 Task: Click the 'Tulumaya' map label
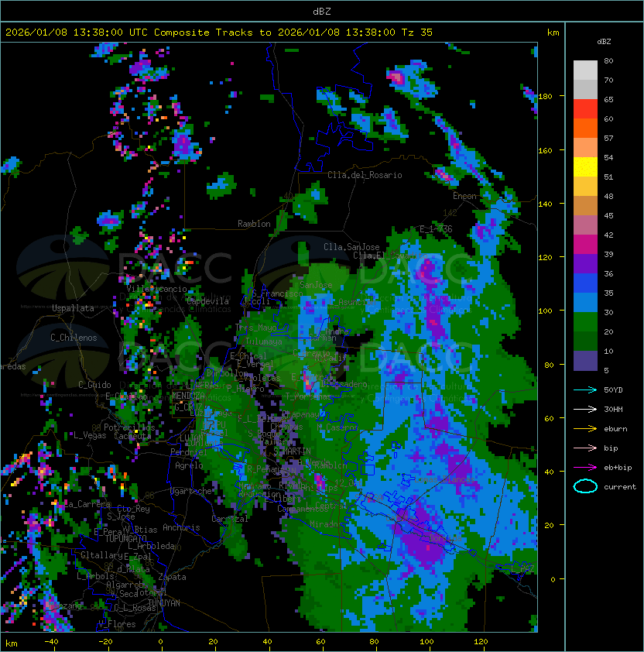264,341
